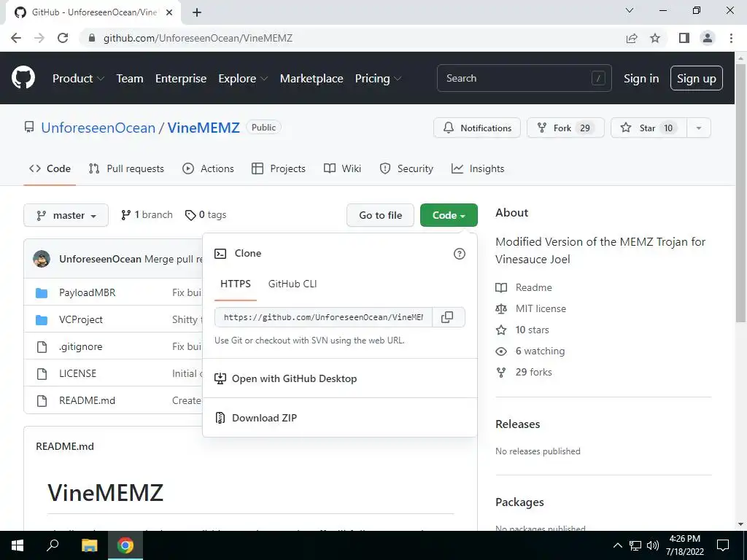Screen dimensions: 747x560
Task: Click the copy clone URL icon
Action: coord(447,317)
